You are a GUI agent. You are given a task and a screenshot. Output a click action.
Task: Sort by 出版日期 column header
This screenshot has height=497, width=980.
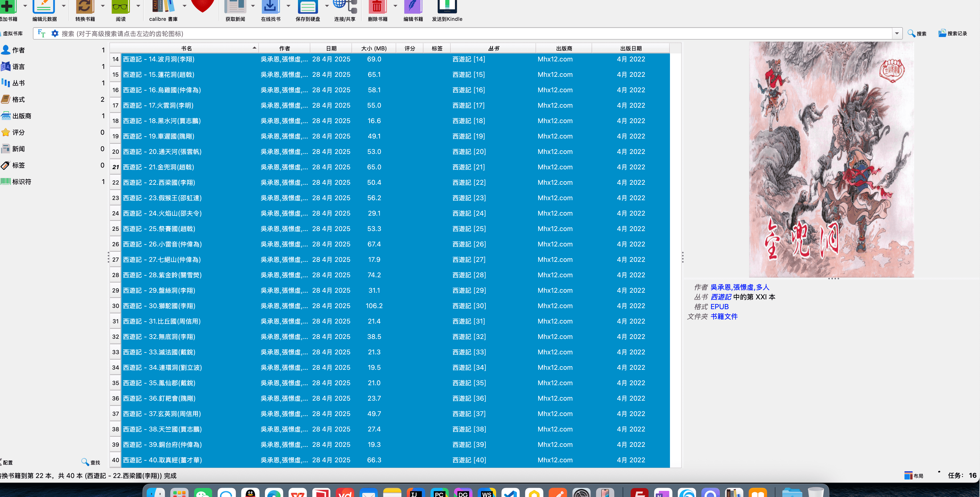pos(631,48)
